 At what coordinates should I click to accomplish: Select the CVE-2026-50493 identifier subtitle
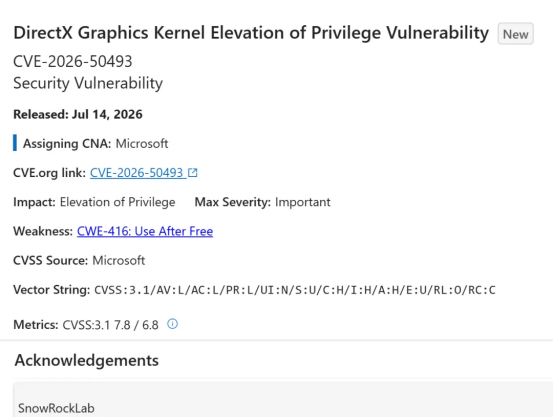(x=73, y=61)
